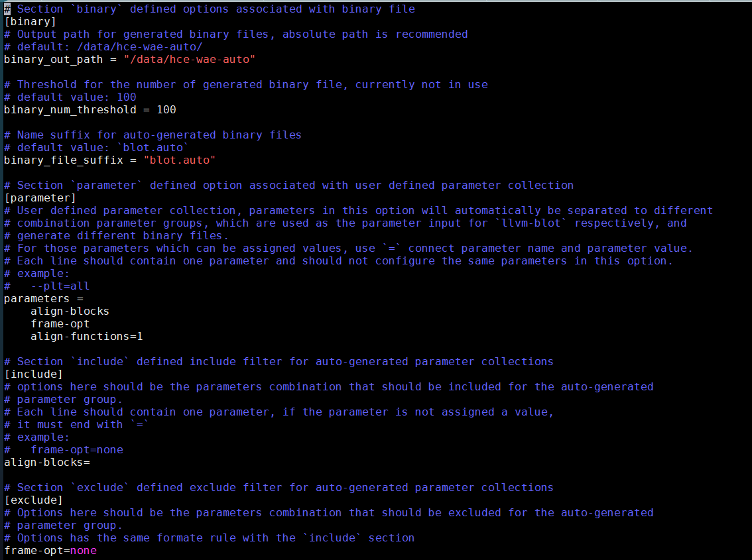
Task: Click the [include] section header
Action: pos(34,374)
